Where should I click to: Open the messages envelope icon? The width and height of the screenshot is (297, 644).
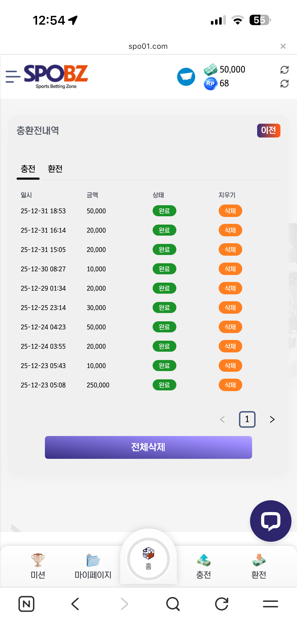(x=186, y=77)
